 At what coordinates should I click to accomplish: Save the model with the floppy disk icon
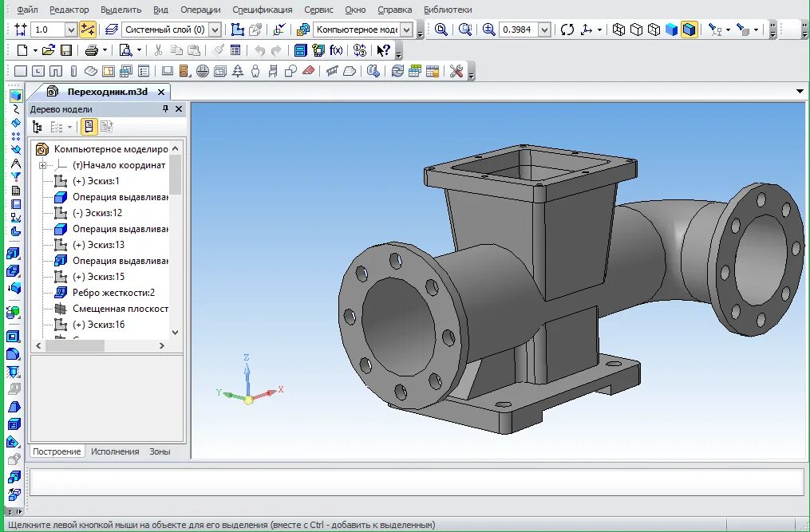[66, 50]
